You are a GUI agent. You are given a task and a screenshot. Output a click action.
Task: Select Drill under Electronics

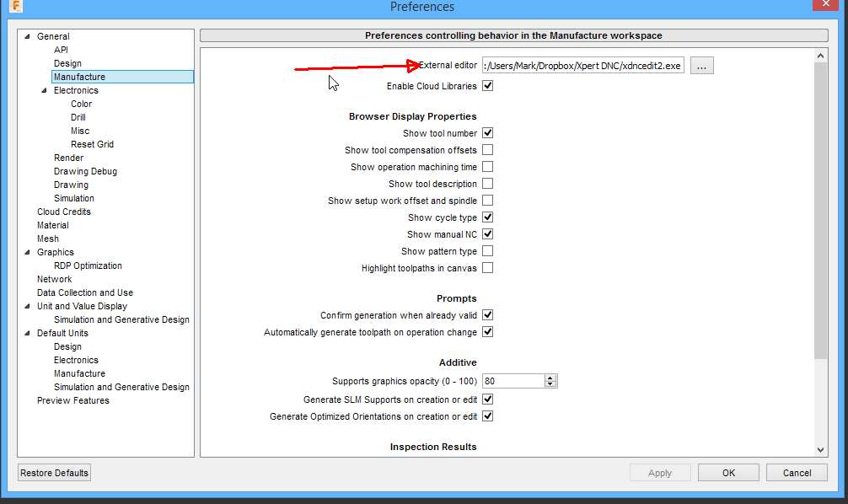click(78, 117)
